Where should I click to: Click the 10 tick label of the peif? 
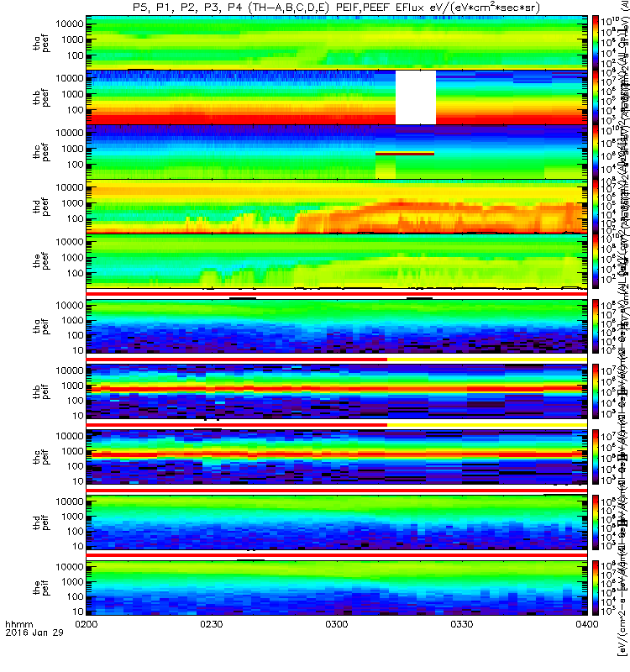(78, 612)
